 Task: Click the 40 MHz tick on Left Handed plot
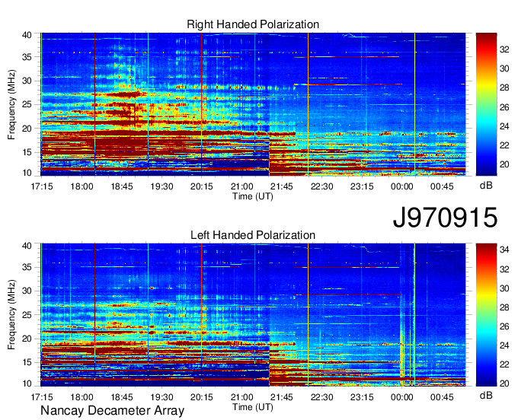[27, 246]
